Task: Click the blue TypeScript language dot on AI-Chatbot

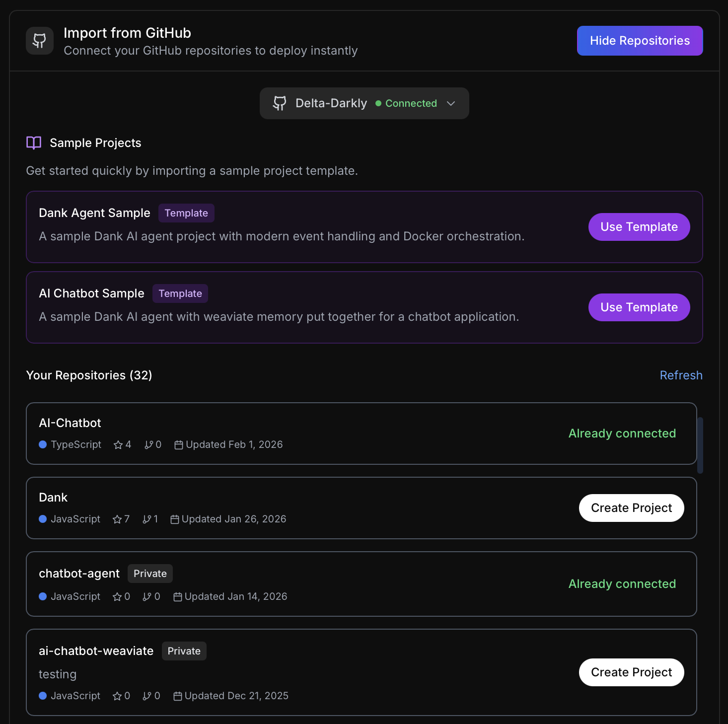Action: [x=43, y=444]
